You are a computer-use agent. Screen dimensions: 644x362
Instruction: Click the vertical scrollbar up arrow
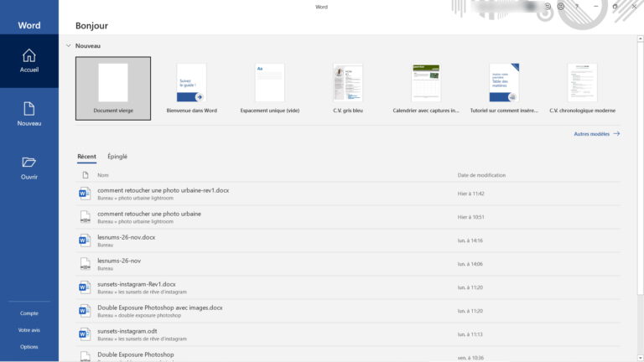click(641, 39)
